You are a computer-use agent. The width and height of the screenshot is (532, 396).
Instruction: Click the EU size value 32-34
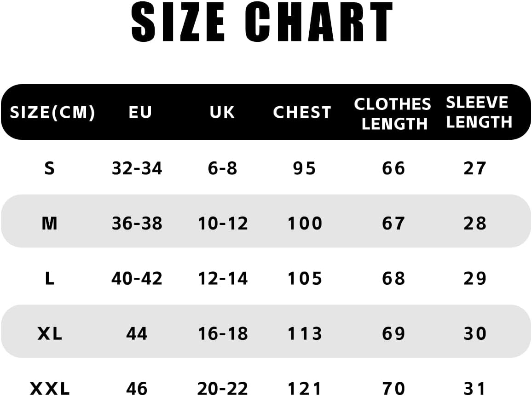coord(137,168)
